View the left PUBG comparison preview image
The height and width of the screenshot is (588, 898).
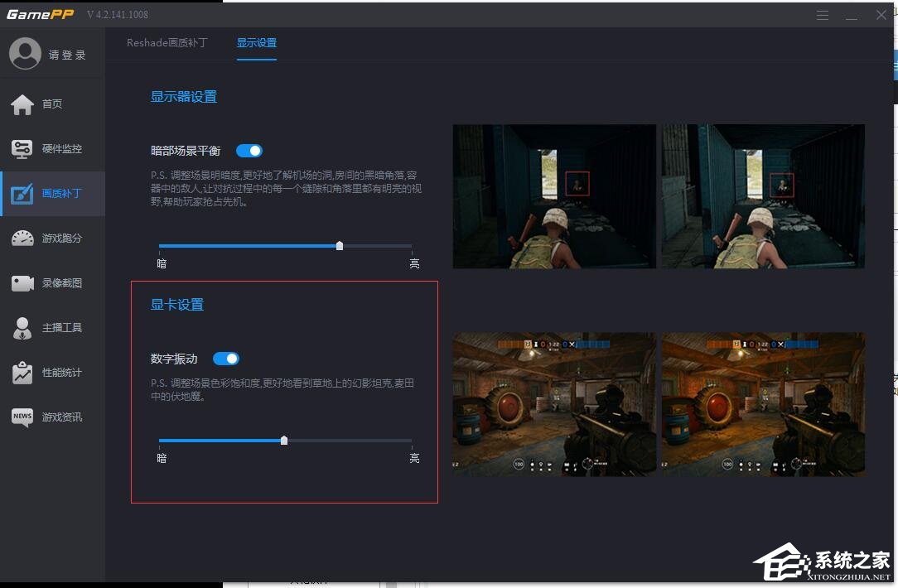(553, 196)
